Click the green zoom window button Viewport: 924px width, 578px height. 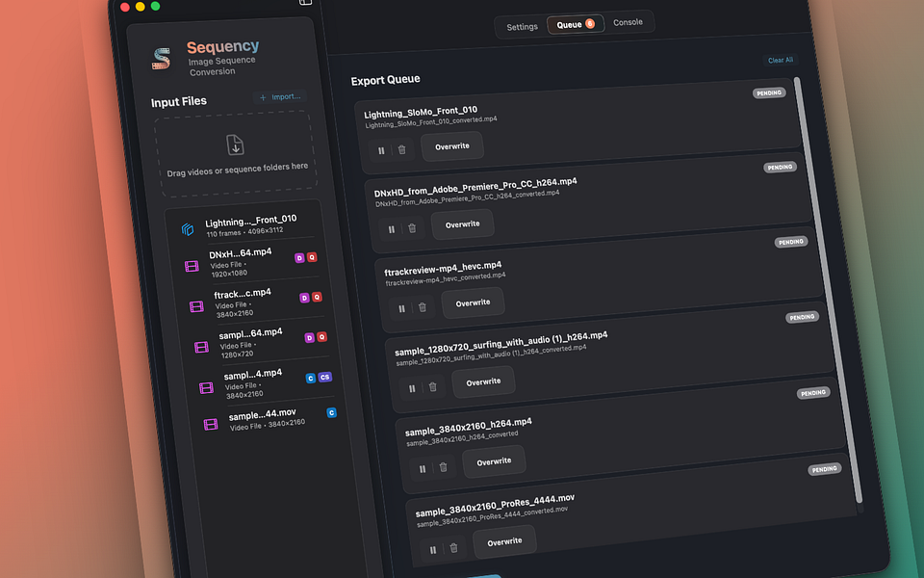tap(155, 6)
